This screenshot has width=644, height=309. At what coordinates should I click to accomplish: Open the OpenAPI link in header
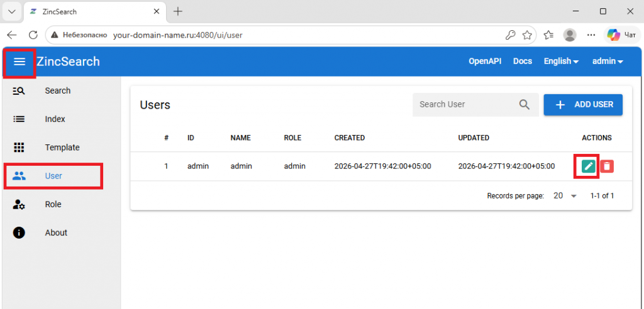[485, 61]
